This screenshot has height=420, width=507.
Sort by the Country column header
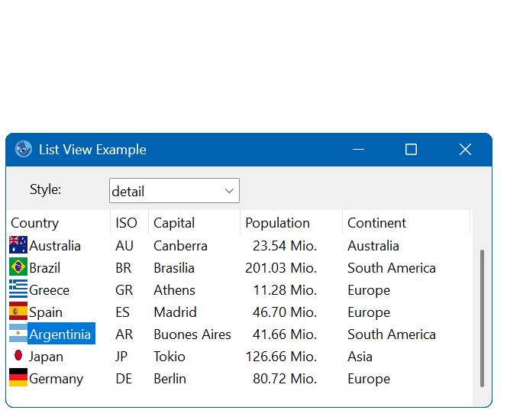[x=58, y=223]
